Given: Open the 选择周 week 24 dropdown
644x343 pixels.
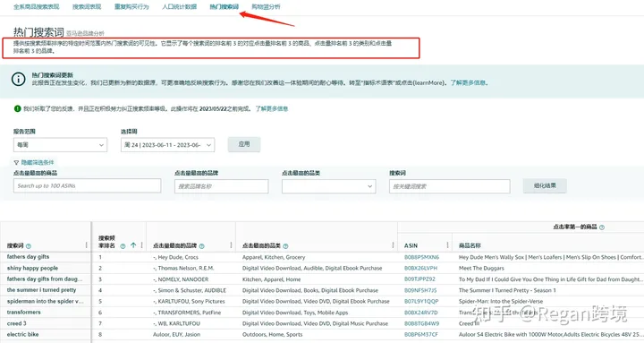Looking at the screenshot, I should 167,145.
